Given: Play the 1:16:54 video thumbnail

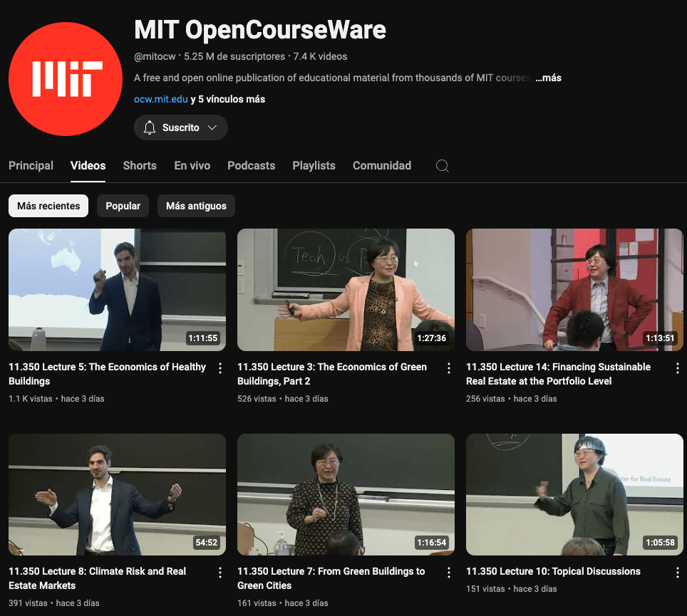Looking at the screenshot, I should click(x=346, y=494).
